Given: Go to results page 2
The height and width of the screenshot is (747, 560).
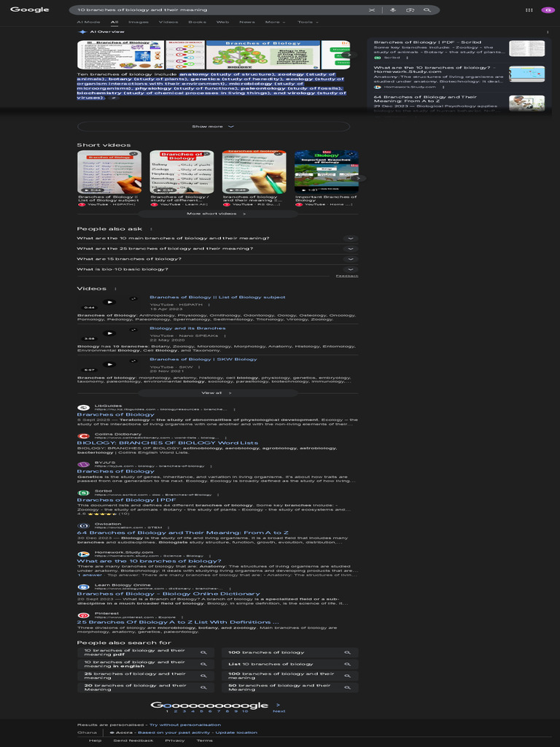Looking at the screenshot, I should pos(175,711).
